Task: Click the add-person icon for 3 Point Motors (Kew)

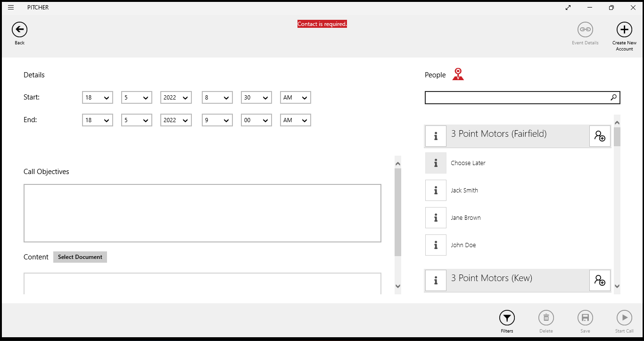Action: click(x=600, y=280)
